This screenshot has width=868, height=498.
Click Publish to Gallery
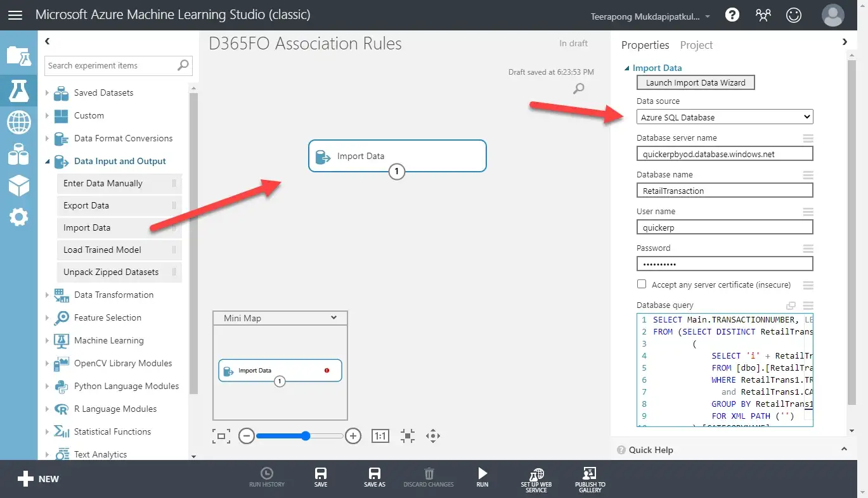pyautogui.click(x=590, y=480)
